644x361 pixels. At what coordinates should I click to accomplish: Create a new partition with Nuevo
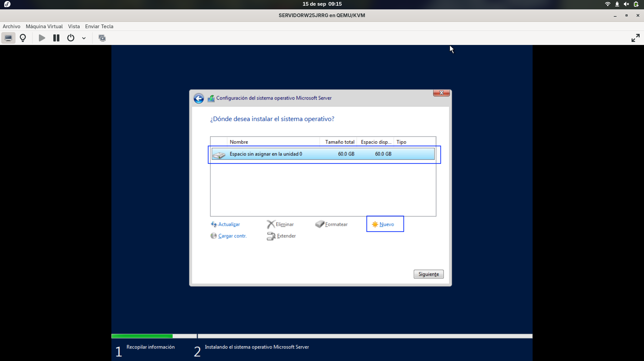pos(383,224)
